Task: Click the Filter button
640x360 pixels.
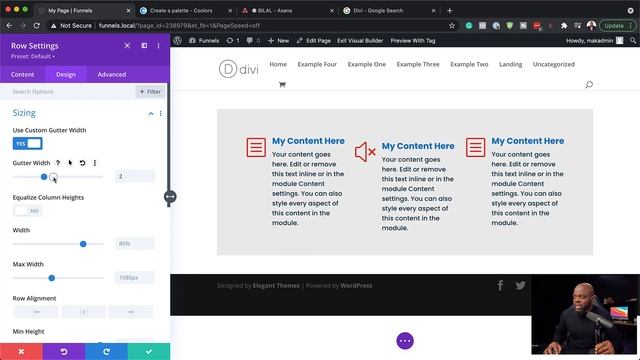Action: point(150,92)
